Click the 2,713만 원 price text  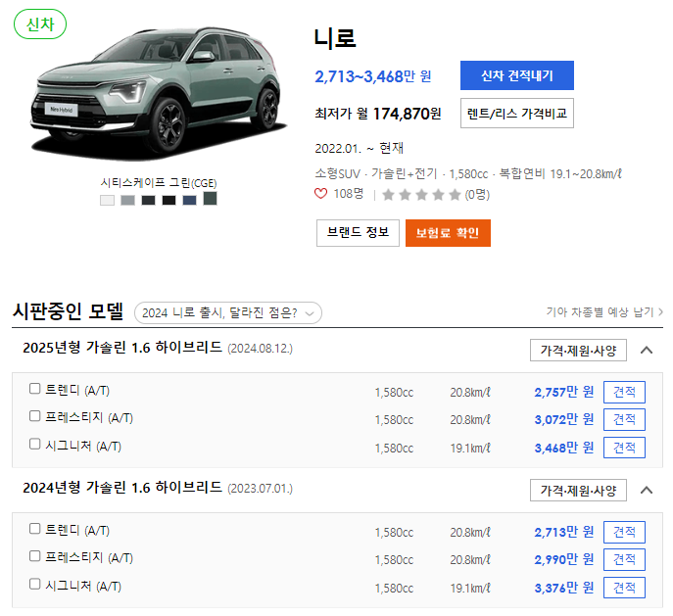[x=564, y=533]
